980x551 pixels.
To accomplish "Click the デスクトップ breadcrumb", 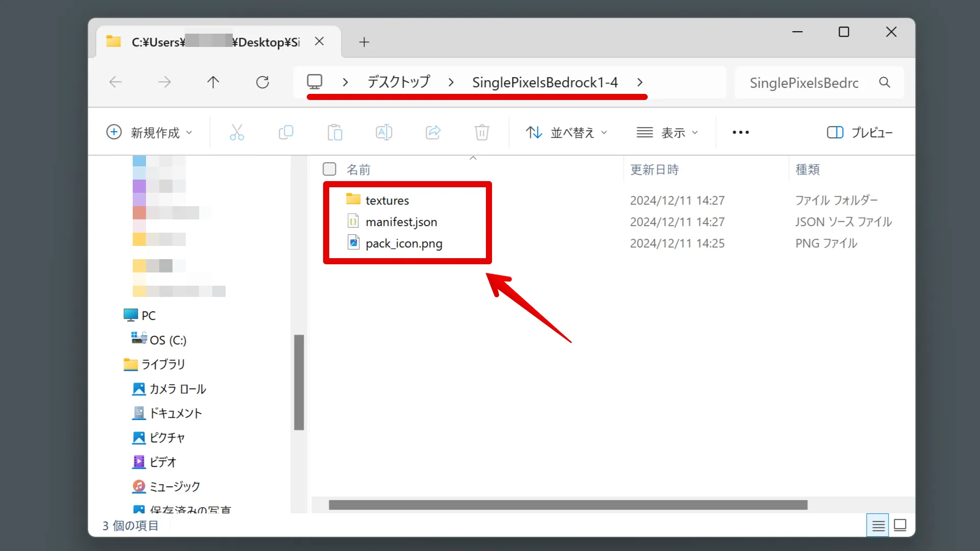I will click(x=399, y=82).
